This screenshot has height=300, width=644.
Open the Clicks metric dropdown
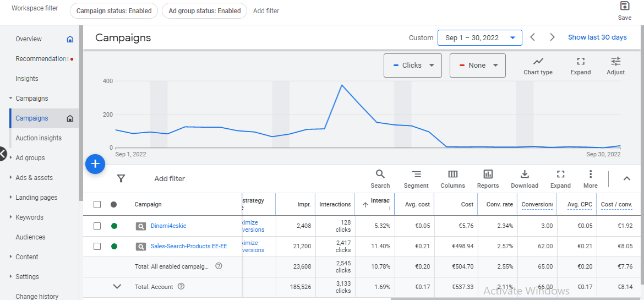coord(413,66)
